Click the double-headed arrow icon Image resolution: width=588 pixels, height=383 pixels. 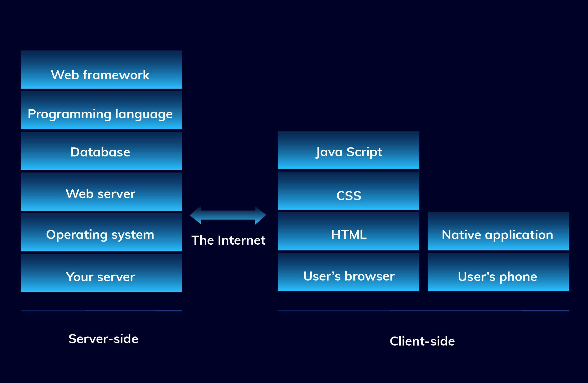[228, 215]
